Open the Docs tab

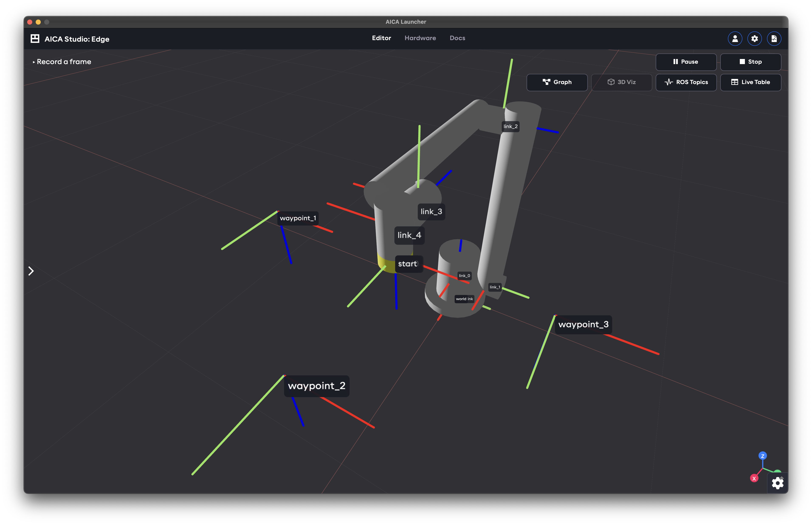tap(457, 38)
